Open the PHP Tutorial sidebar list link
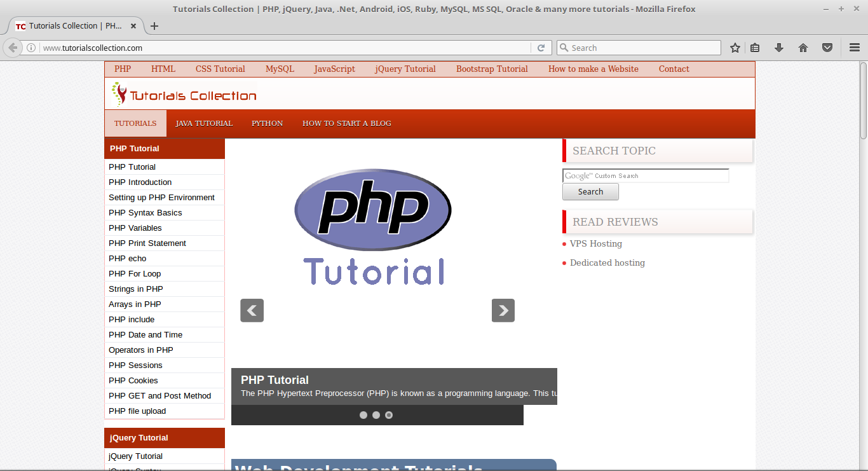The width and height of the screenshot is (868, 471). tap(132, 167)
